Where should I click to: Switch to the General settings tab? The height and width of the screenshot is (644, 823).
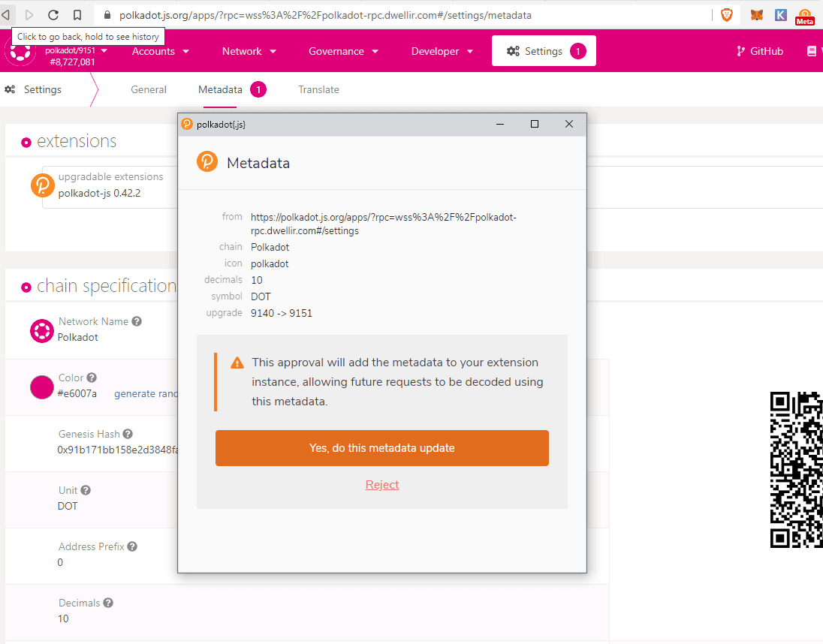(149, 89)
